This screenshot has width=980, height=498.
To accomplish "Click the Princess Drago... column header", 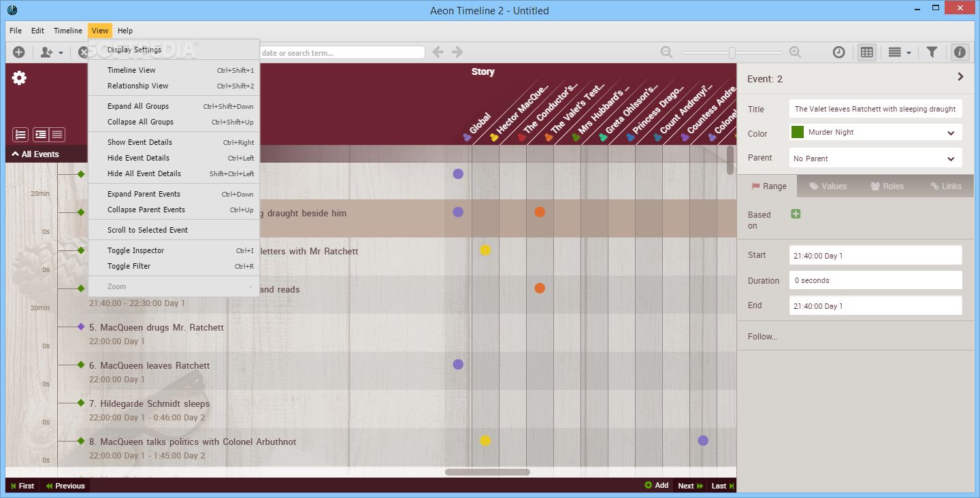I will (659, 109).
